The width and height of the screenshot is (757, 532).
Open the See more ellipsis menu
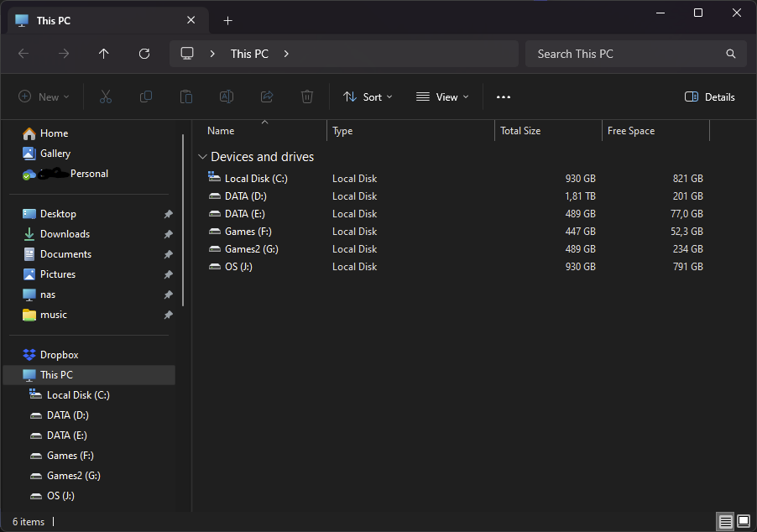504,97
